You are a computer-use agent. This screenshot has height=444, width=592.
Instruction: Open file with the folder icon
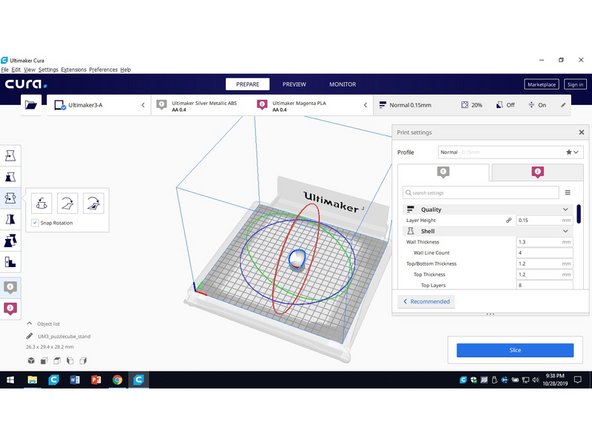31,105
